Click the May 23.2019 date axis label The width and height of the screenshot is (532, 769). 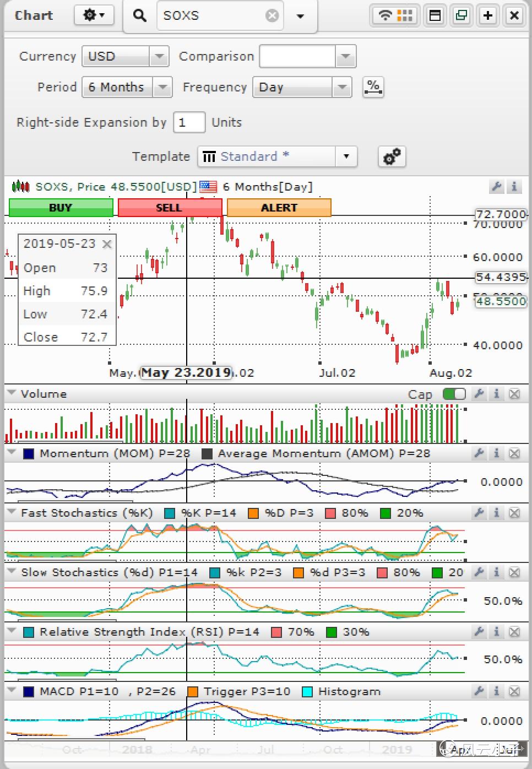[186, 373]
